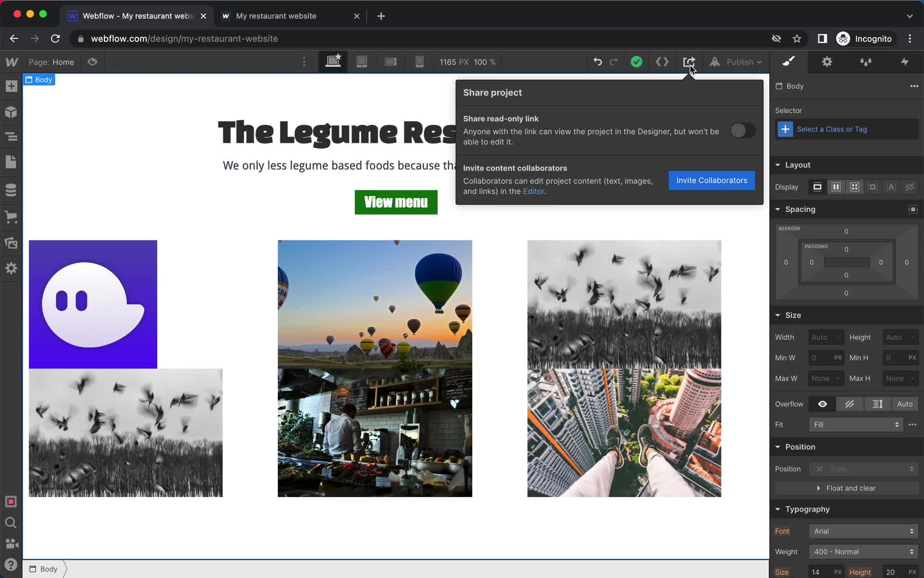Collapse the Spacing section
924x578 pixels.
[x=778, y=209]
